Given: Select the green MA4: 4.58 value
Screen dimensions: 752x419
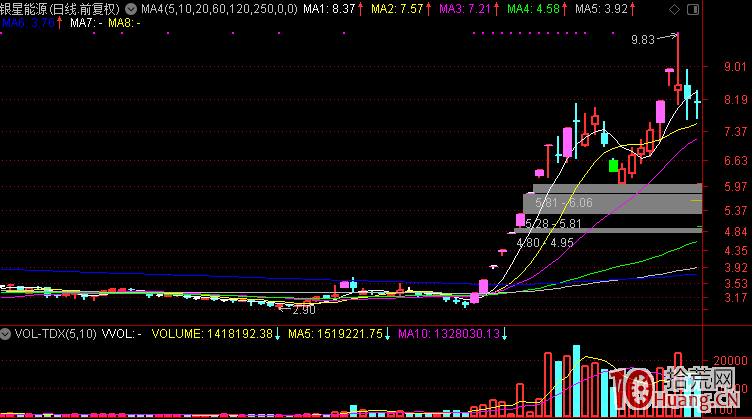Looking at the screenshot, I should point(533,9).
